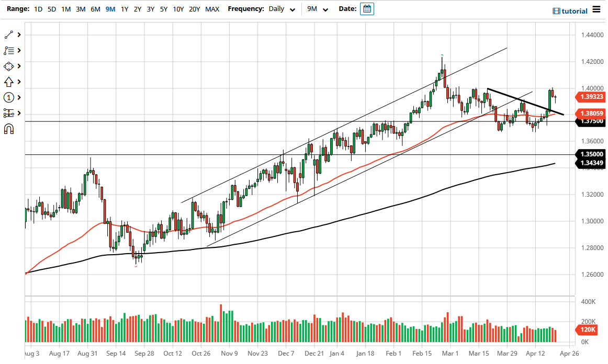Expand measure tool options chevron
The image size is (608, 364).
(x=19, y=113)
